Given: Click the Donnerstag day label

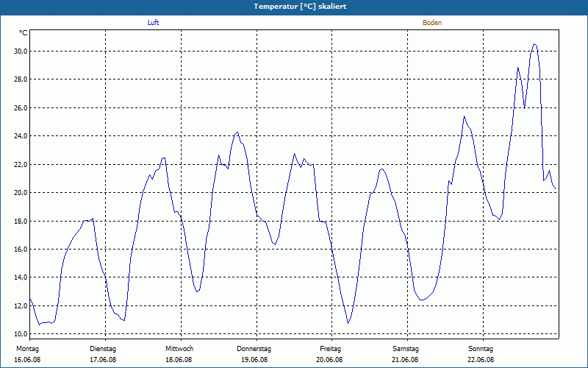Looking at the screenshot, I should coord(254,349).
